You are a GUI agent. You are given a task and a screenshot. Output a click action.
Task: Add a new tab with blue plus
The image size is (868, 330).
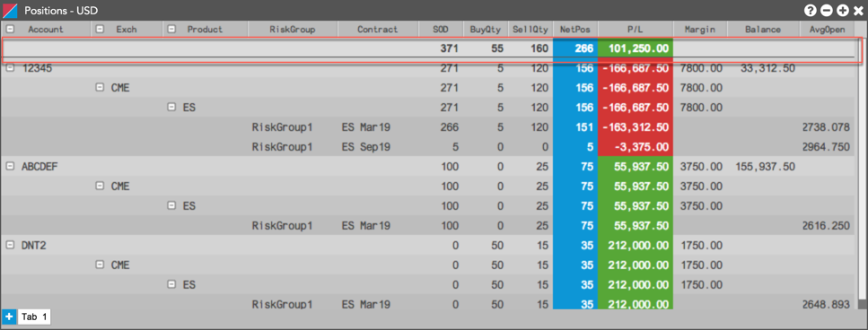point(9,317)
